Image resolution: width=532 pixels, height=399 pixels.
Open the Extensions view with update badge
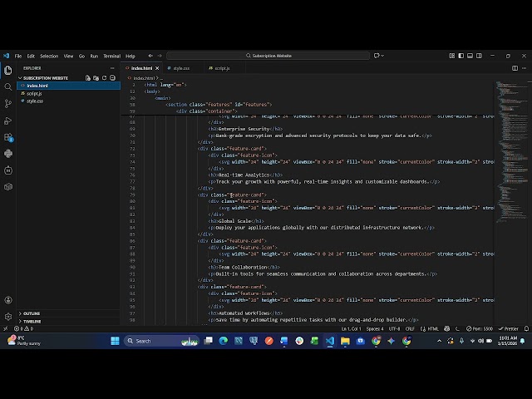[8, 137]
